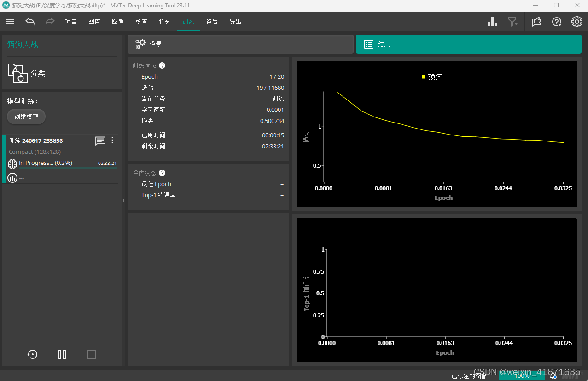Open the statistics bar chart icon
588x381 pixels.
(492, 22)
